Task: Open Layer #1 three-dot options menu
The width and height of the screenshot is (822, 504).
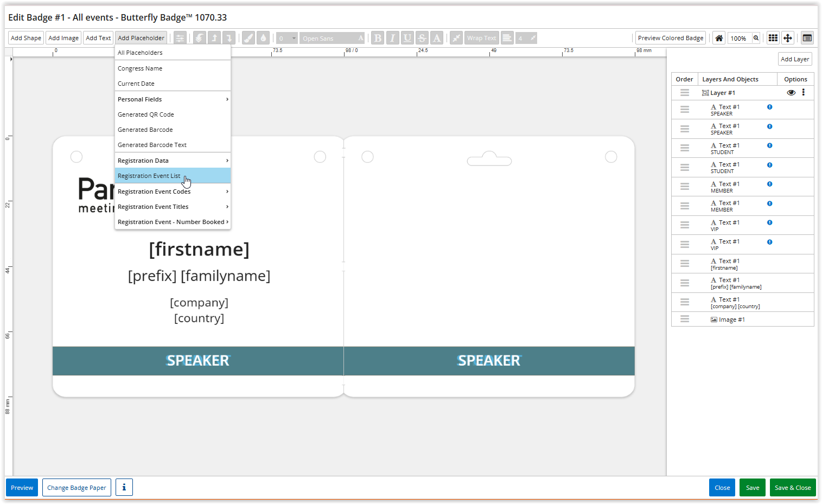Action: pos(804,93)
